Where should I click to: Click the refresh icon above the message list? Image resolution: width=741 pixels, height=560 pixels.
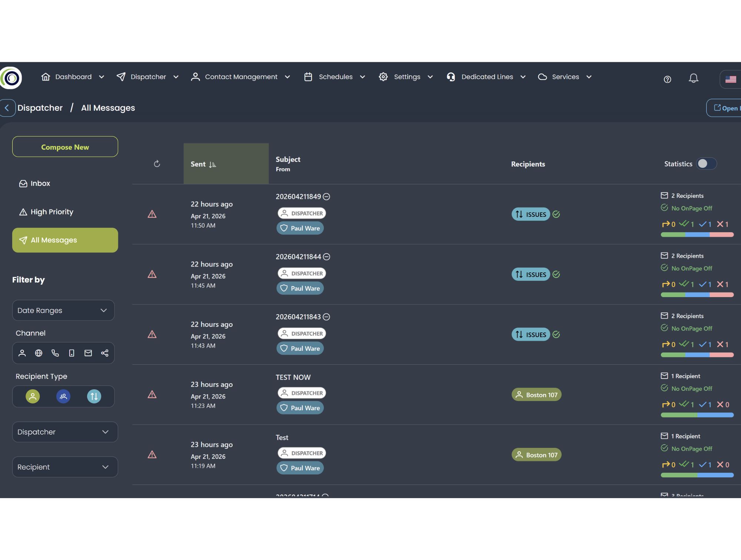click(157, 163)
